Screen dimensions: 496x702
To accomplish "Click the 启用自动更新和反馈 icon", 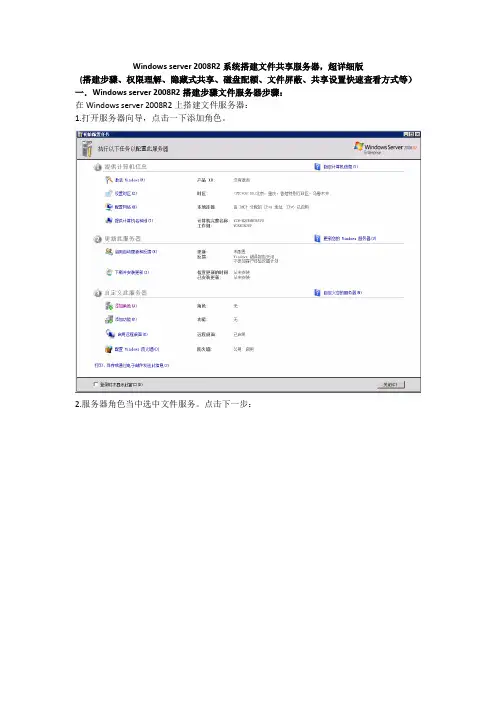I will 109,252.
